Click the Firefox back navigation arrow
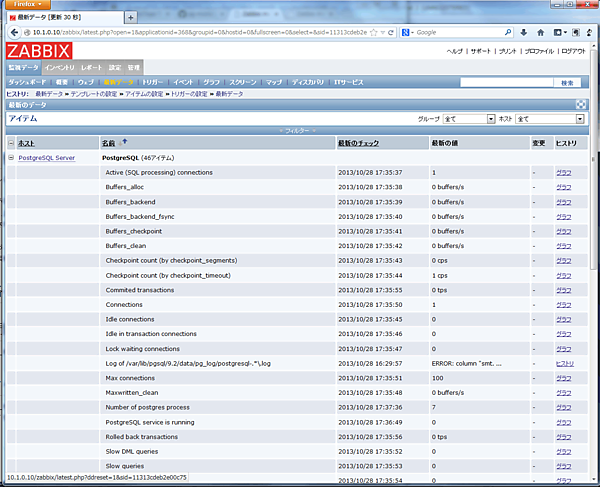The width and height of the screenshot is (600, 487). pos(14,32)
